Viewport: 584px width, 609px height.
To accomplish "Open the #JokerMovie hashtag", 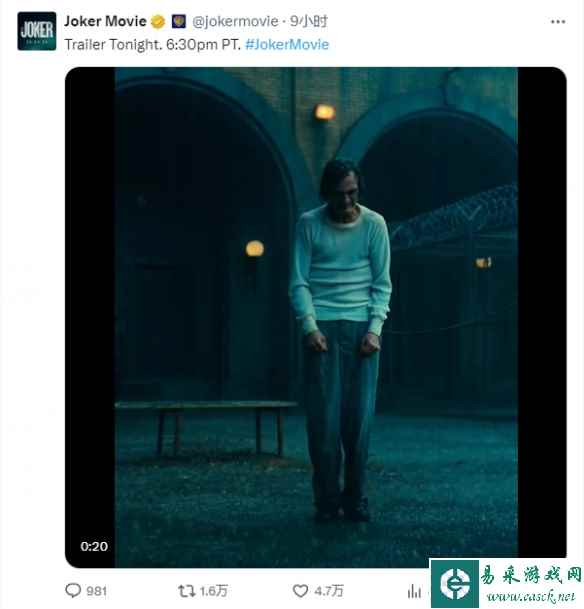I will coord(287,44).
